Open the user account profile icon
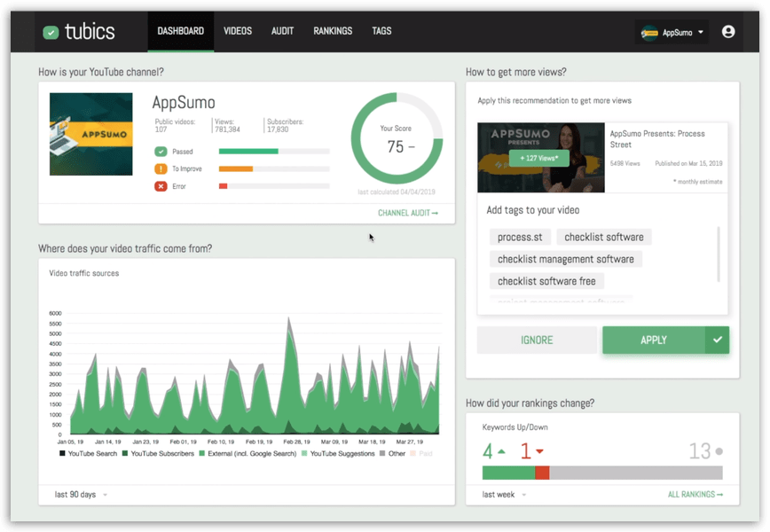770x532 pixels. (728, 31)
